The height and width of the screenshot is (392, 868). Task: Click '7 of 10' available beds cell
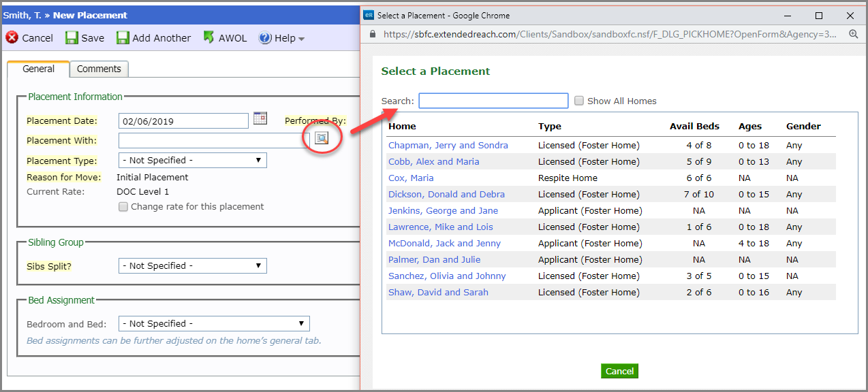698,194
